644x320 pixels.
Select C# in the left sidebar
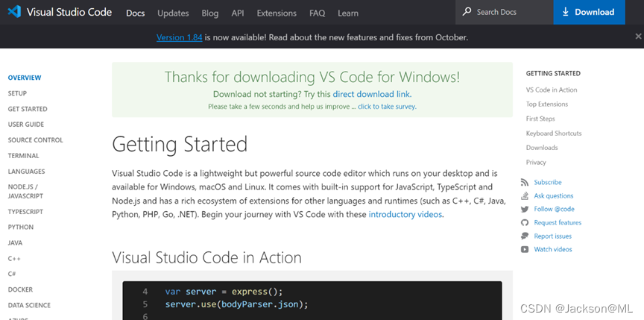coord(12,274)
